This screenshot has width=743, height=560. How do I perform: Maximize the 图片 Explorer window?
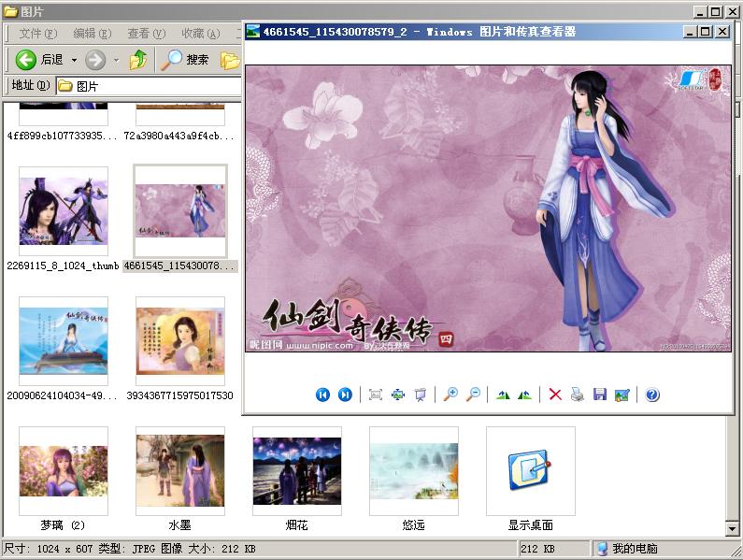[x=716, y=11]
